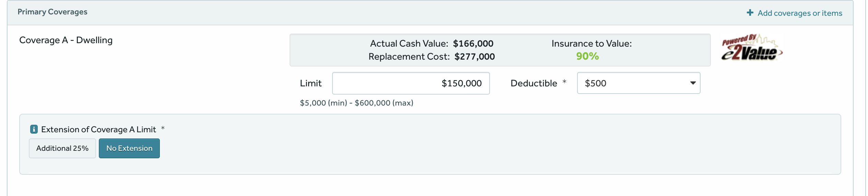This screenshot has width=868, height=196.
Task: Select the No Extension option
Action: tap(129, 148)
